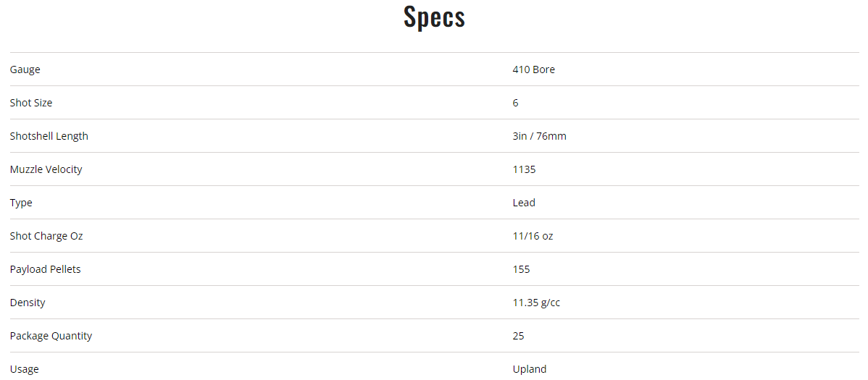
Task: Click the Payload Pellets label
Action: pyautogui.click(x=46, y=269)
